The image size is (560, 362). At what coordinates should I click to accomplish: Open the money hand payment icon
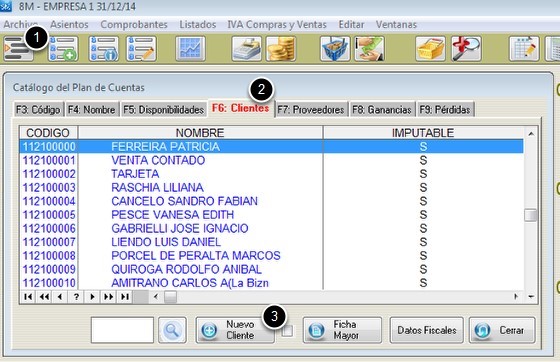click(369, 49)
